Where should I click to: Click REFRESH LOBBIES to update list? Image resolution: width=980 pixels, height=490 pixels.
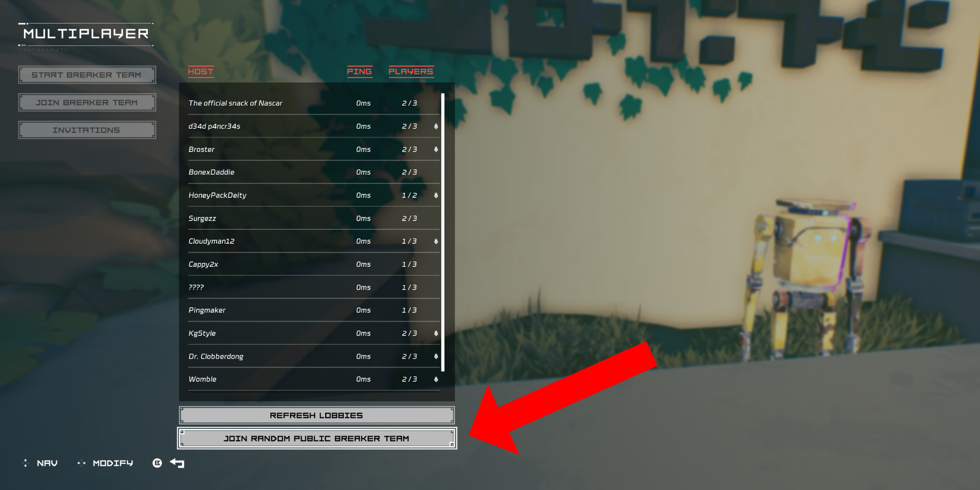pyautogui.click(x=316, y=414)
